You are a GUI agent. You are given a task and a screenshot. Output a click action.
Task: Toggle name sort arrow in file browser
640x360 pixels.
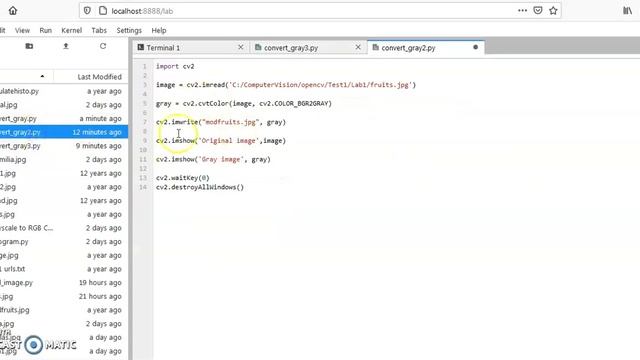click(42, 76)
